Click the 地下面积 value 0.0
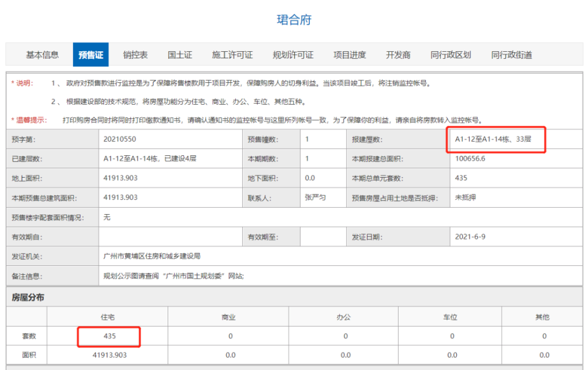The image size is (588, 370). pos(310,178)
